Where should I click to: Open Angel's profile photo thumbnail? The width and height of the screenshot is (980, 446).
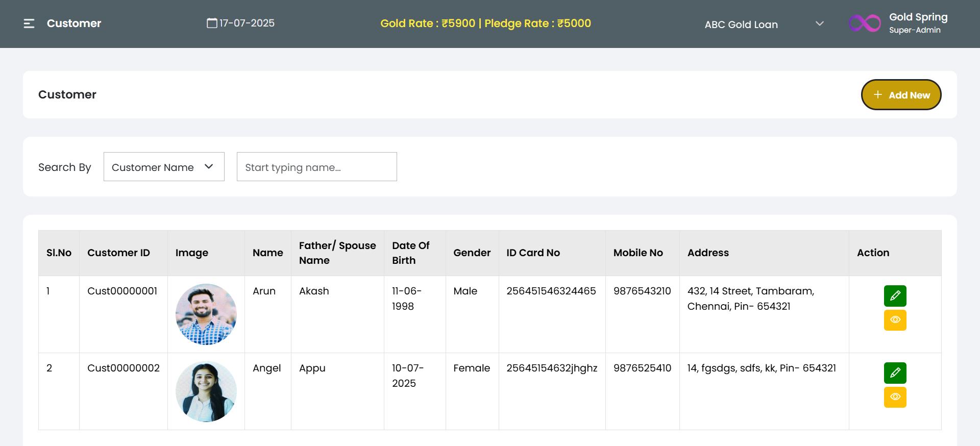[206, 391]
